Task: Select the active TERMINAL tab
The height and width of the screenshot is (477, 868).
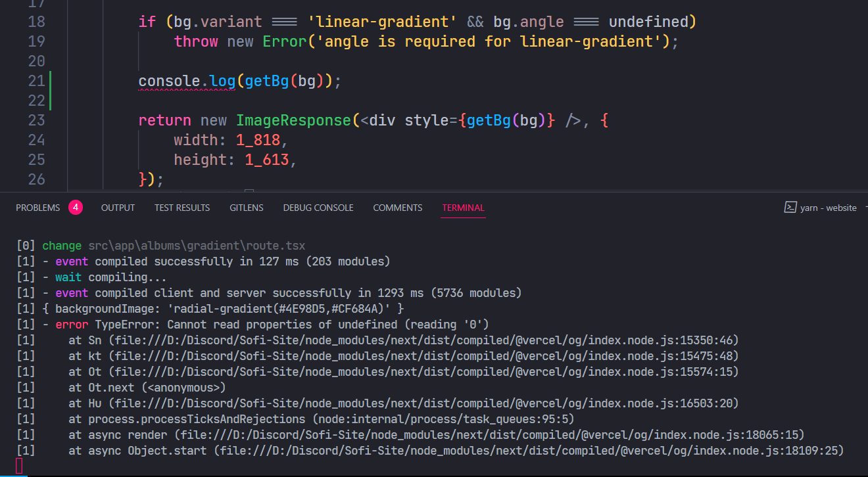Action: click(x=463, y=208)
